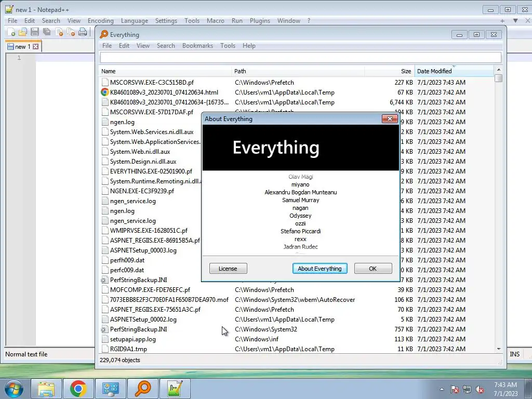
Task: Select the 'new 1' document tab
Action: [23, 46]
